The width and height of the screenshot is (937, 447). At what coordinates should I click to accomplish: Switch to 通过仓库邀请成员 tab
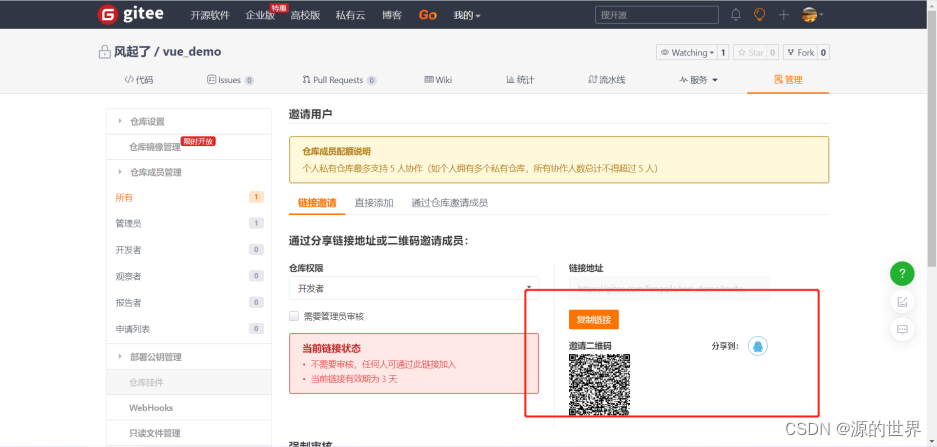click(x=449, y=203)
